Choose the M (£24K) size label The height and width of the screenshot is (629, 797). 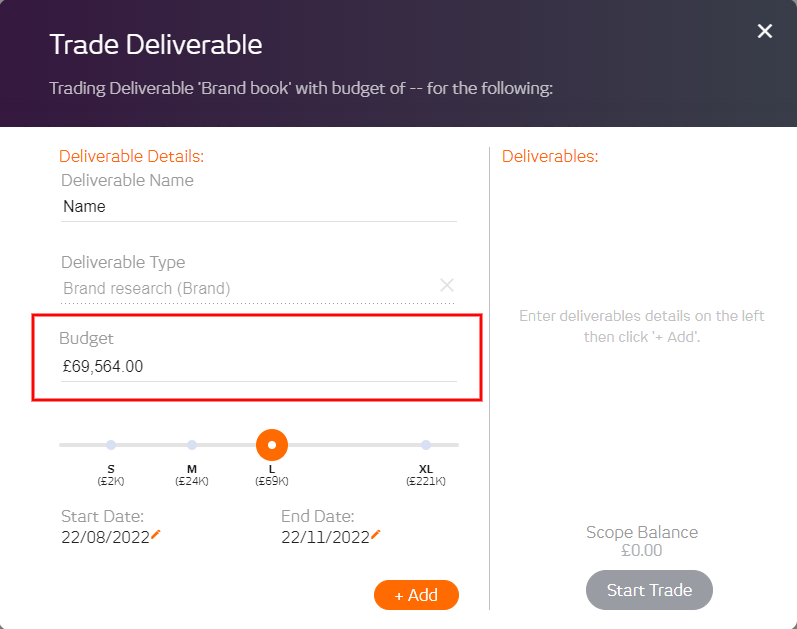click(x=192, y=475)
